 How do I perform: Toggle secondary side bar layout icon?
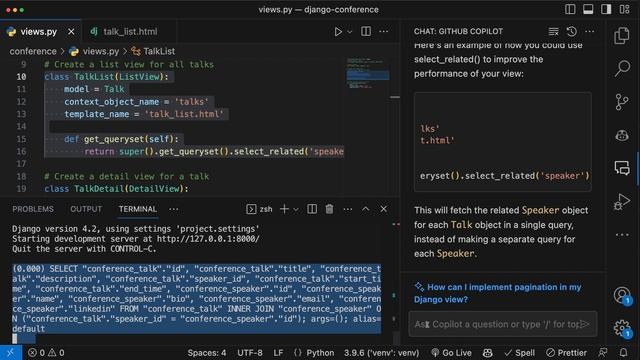(606, 9)
